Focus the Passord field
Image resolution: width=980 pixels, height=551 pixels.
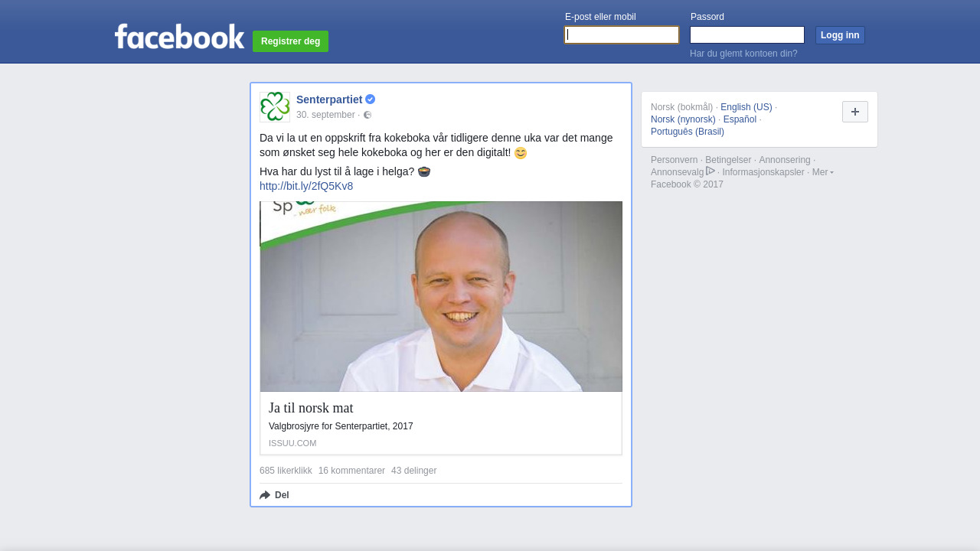[x=747, y=35]
